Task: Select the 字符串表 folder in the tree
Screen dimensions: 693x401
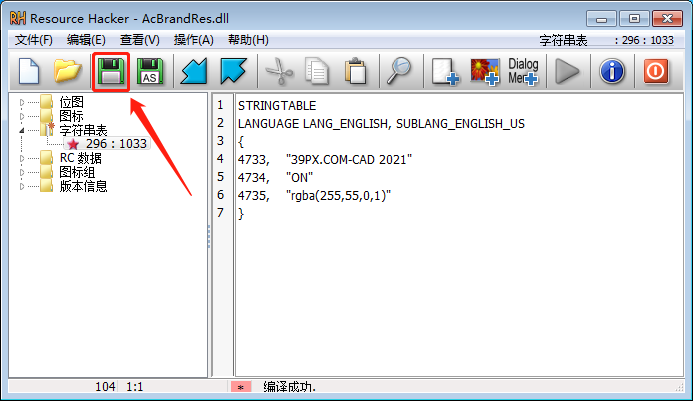Action: pos(83,130)
